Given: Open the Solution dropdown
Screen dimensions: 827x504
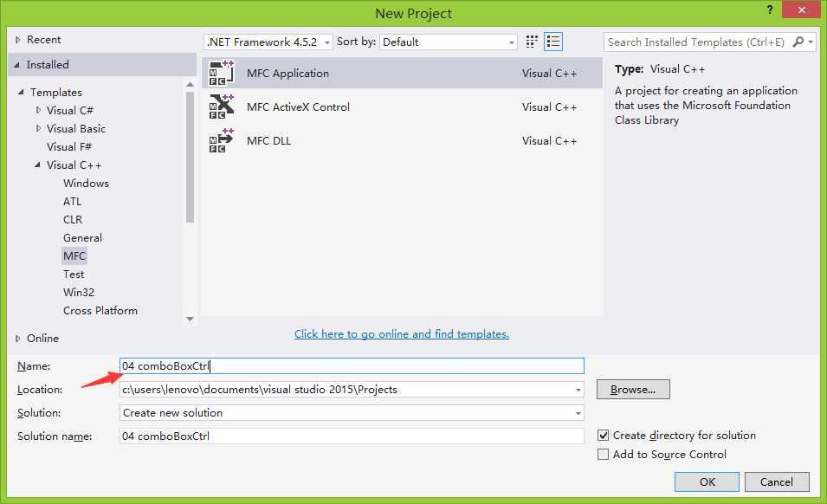Looking at the screenshot, I should pyautogui.click(x=578, y=413).
